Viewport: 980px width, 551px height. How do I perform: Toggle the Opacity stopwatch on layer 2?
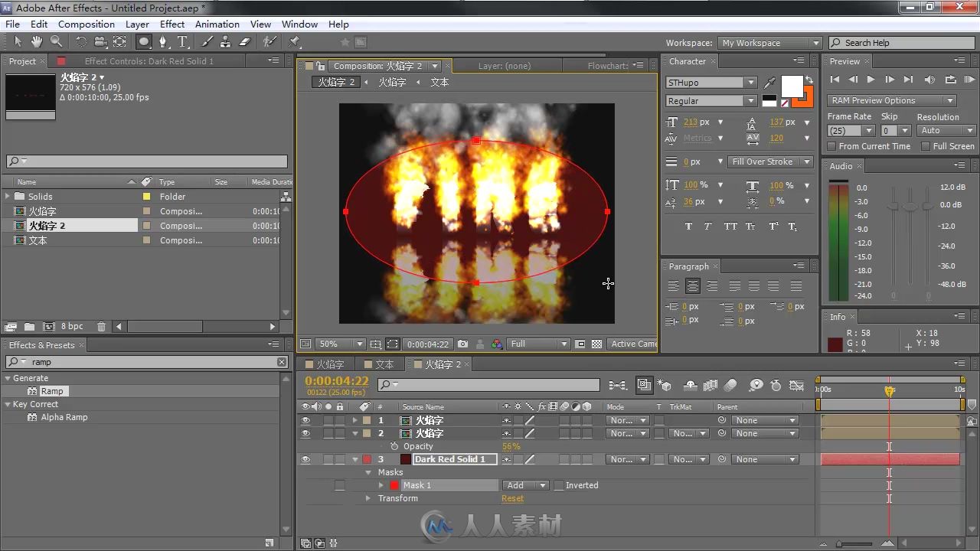point(394,446)
